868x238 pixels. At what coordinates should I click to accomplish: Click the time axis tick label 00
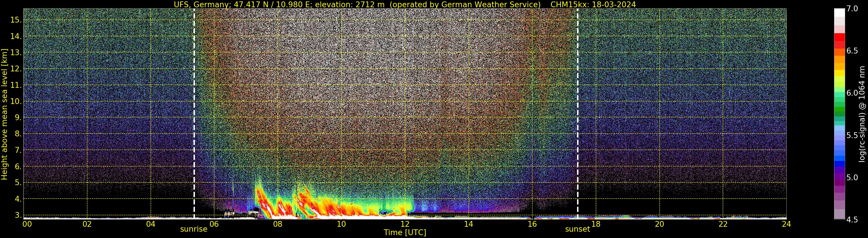pos(27,224)
